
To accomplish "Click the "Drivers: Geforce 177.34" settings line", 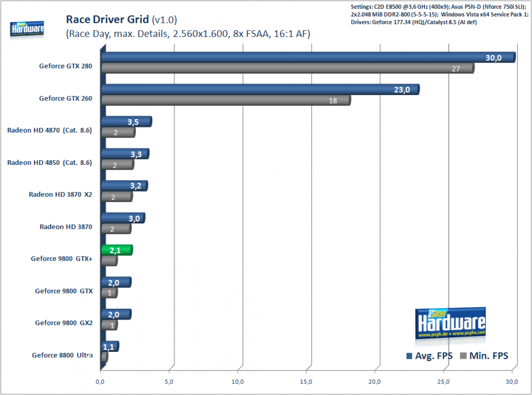I will tap(414, 22).
